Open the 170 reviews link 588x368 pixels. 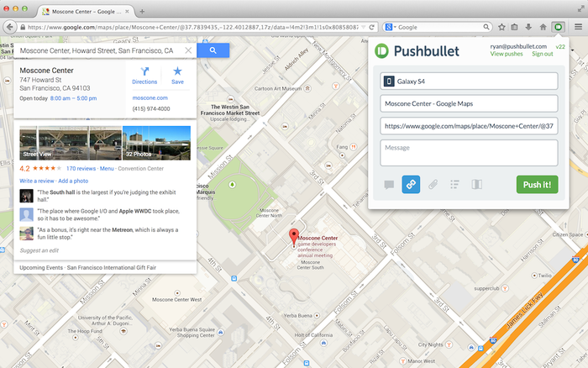click(x=81, y=168)
